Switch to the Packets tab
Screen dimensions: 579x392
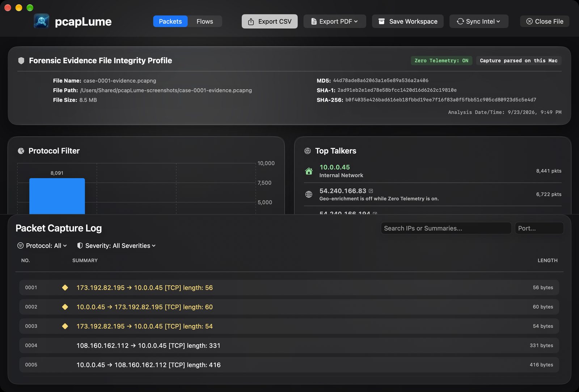coord(170,21)
